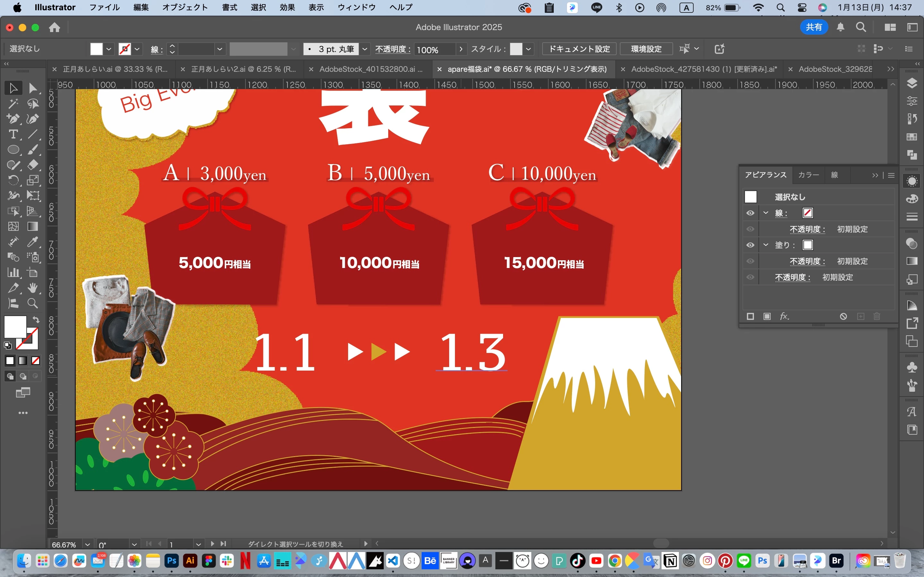The width and height of the screenshot is (924, 577).
Task: Collapse the 塗り row chevron
Action: (766, 245)
